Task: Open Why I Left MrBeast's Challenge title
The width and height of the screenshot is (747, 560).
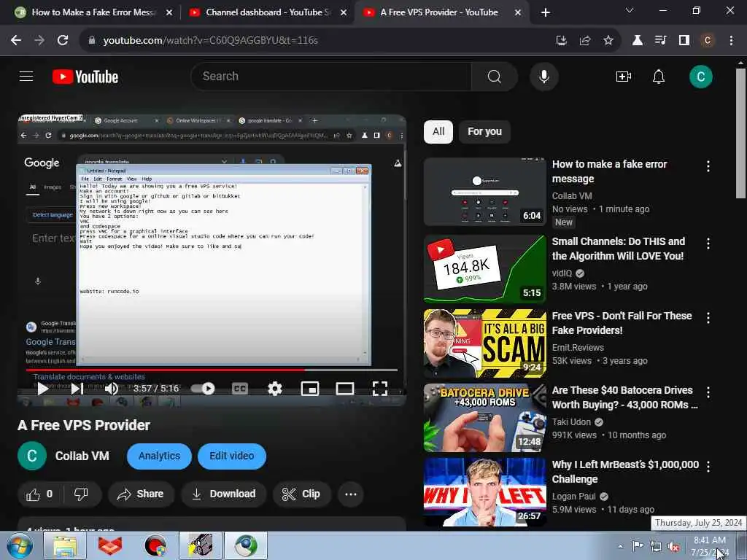Action: click(625, 472)
